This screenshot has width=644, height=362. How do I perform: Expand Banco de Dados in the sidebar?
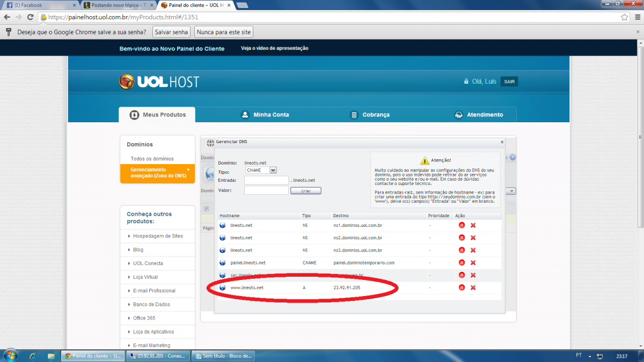pyautogui.click(x=151, y=304)
